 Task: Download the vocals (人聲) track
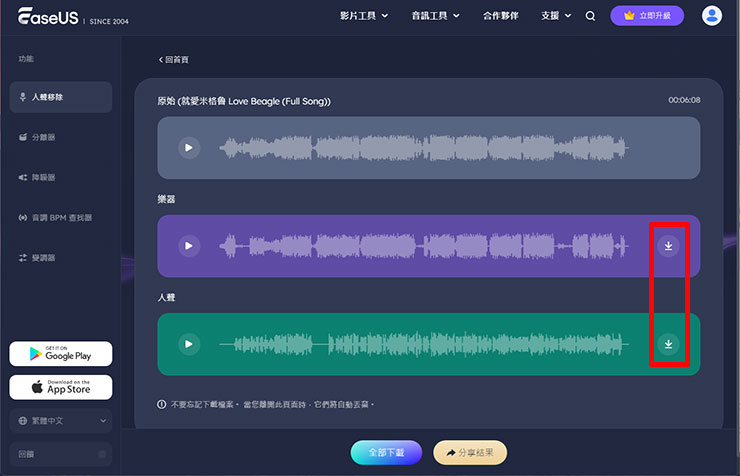[669, 344]
